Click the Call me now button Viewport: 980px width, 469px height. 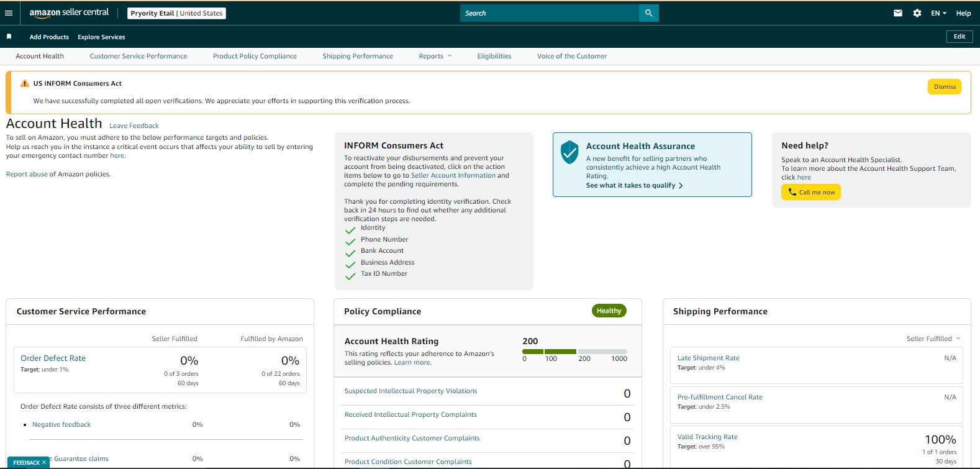(811, 193)
